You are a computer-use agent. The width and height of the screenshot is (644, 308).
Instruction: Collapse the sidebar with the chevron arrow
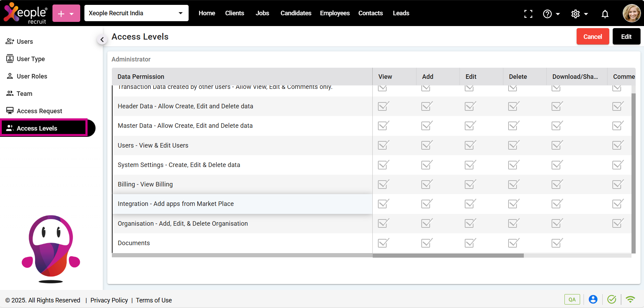click(x=102, y=40)
